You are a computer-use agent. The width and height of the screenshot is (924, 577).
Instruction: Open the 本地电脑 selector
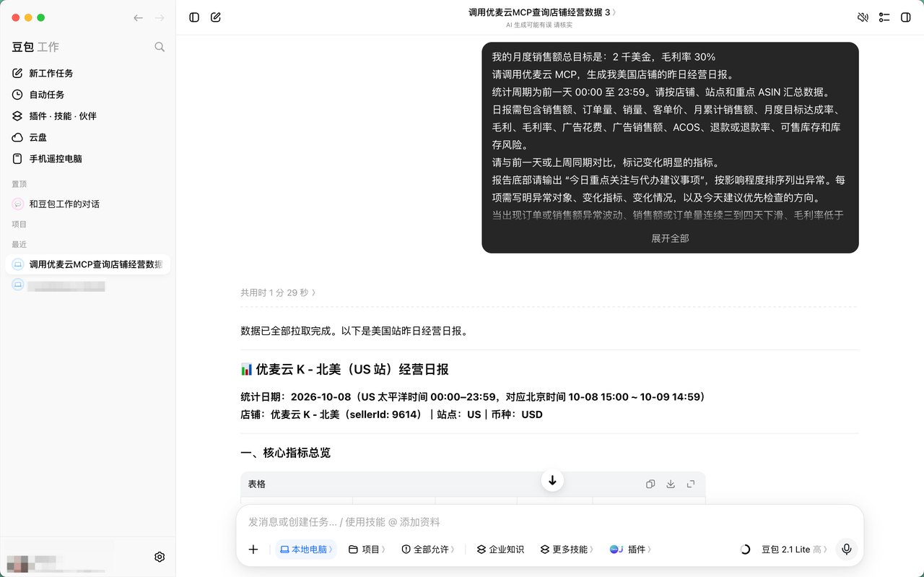(x=306, y=550)
